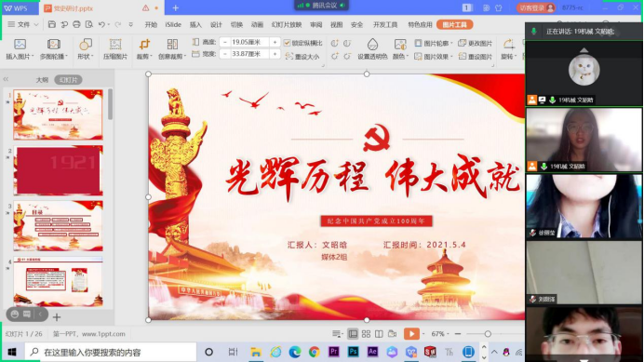Click the Reset Size (重设大小) button
Screen dimensions: 644x362
pos(302,57)
